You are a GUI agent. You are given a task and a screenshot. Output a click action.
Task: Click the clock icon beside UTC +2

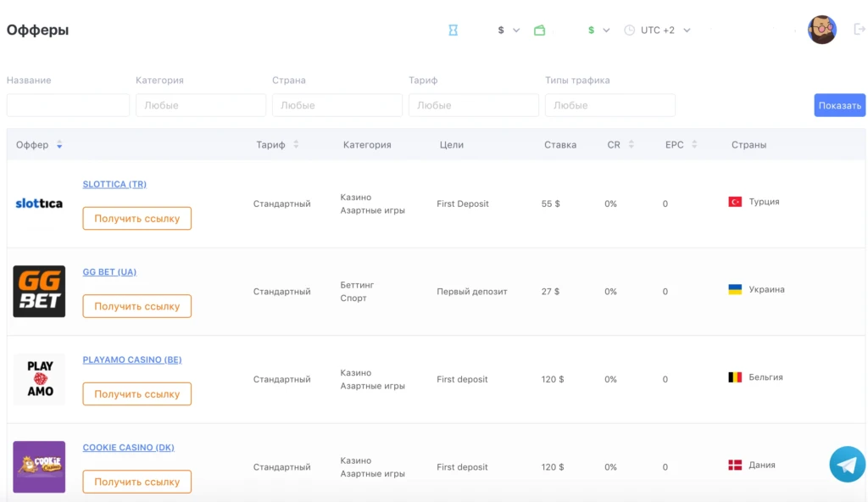click(x=630, y=30)
